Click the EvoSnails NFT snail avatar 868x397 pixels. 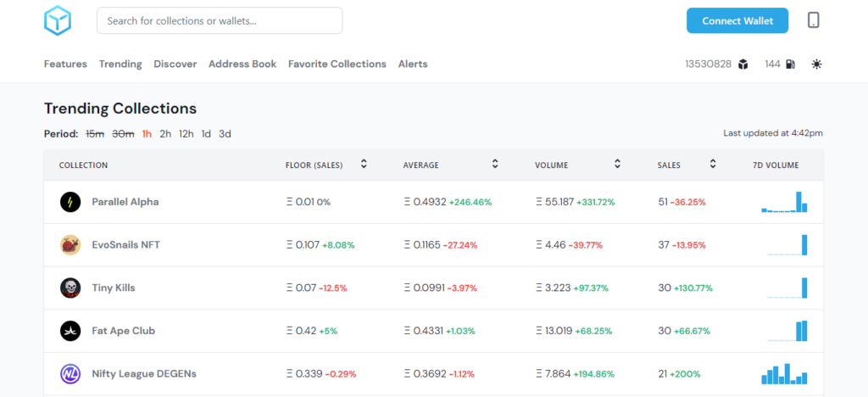coord(70,245)
